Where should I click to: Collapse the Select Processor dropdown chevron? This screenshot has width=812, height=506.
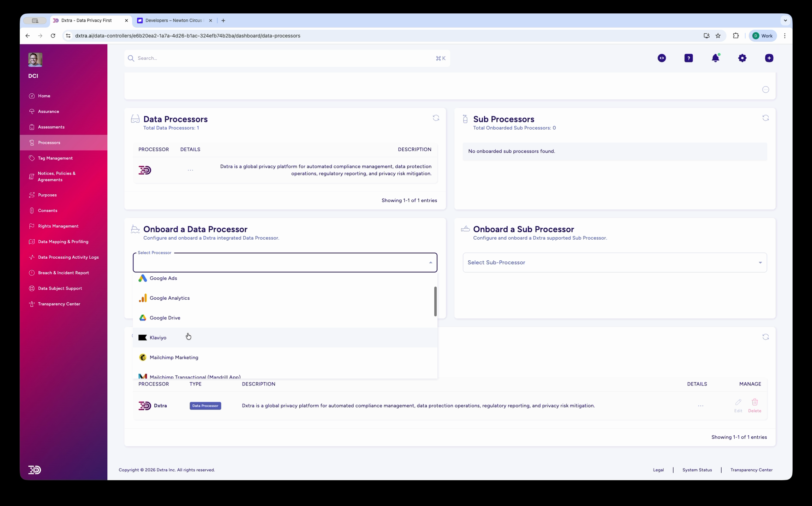pyautogui.click(x=430, y=262)
